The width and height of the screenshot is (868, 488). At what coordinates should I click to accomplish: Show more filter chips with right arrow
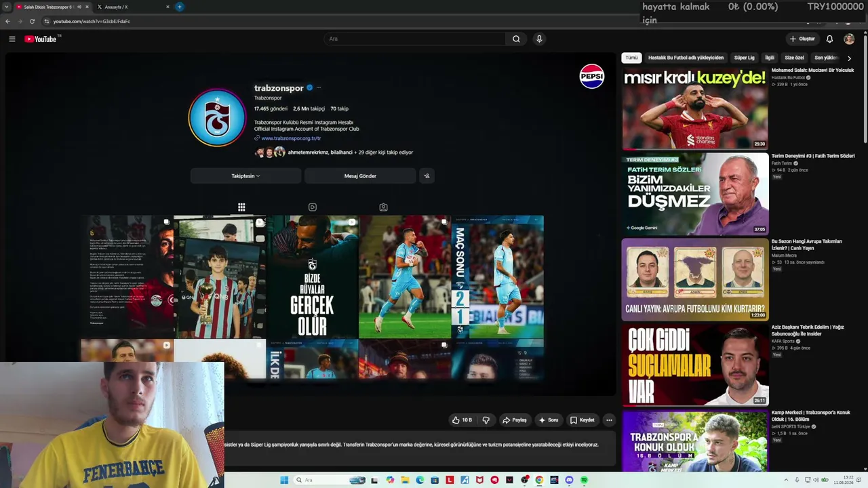point(849,58)
